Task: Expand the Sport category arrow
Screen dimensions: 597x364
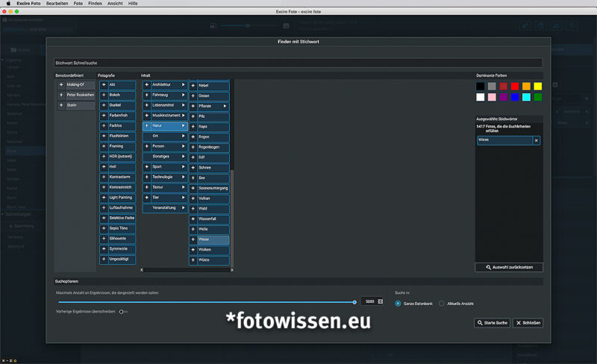Action: tap(183, 167)
